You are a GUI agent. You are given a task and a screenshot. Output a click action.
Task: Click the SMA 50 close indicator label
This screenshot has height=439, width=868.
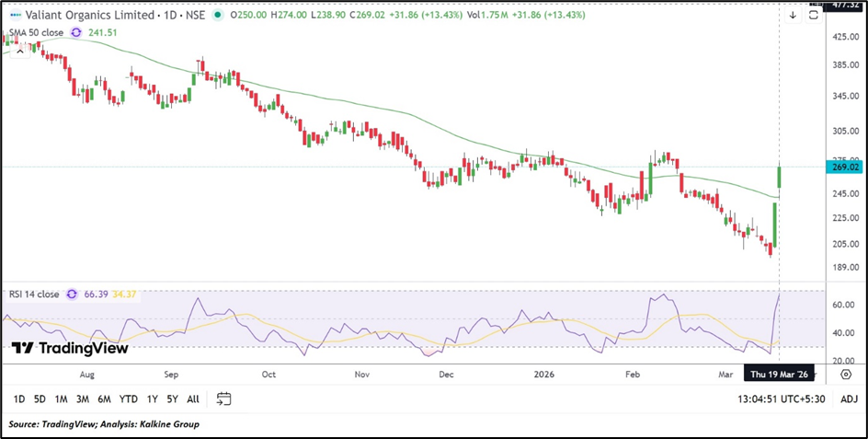[35, 33]
